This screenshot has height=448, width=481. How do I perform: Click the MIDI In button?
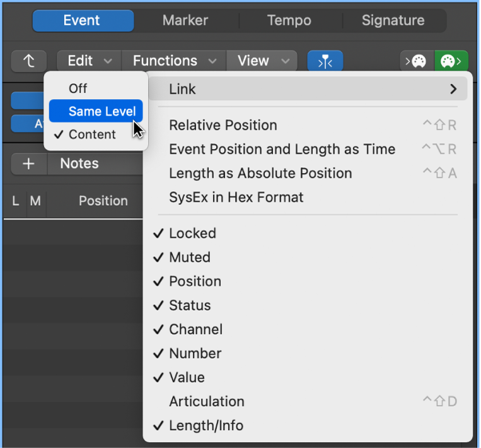click(417, 61)
